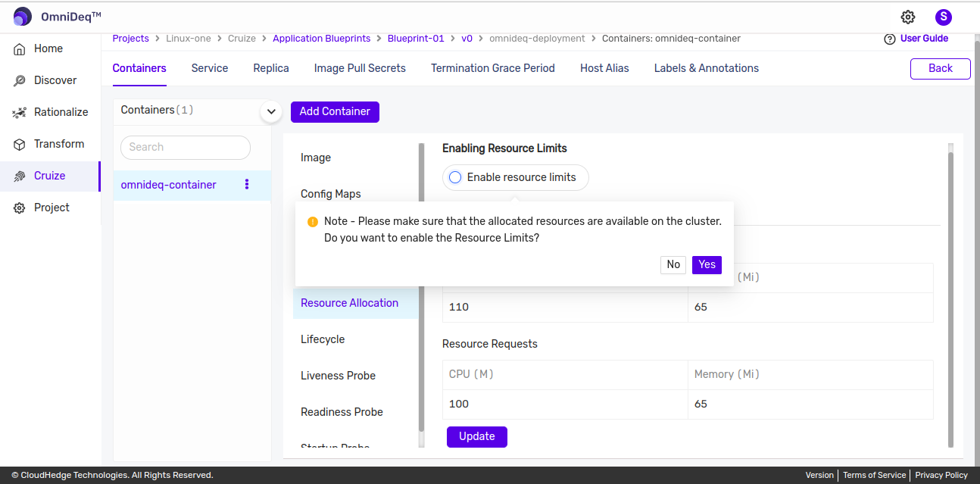Switch to the Replica tab

pos(271,68)
